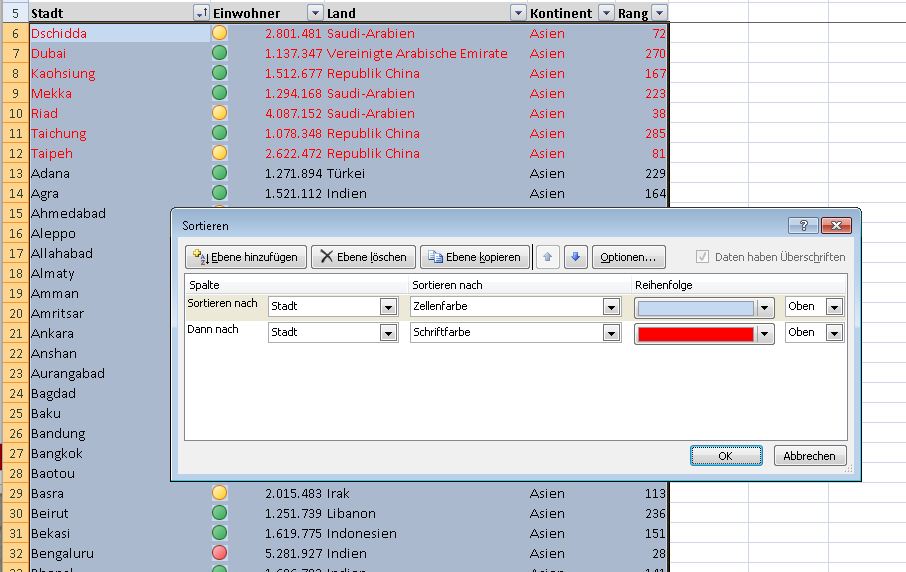
Task: Select the red font color swatch
Action: coord(695,334)
